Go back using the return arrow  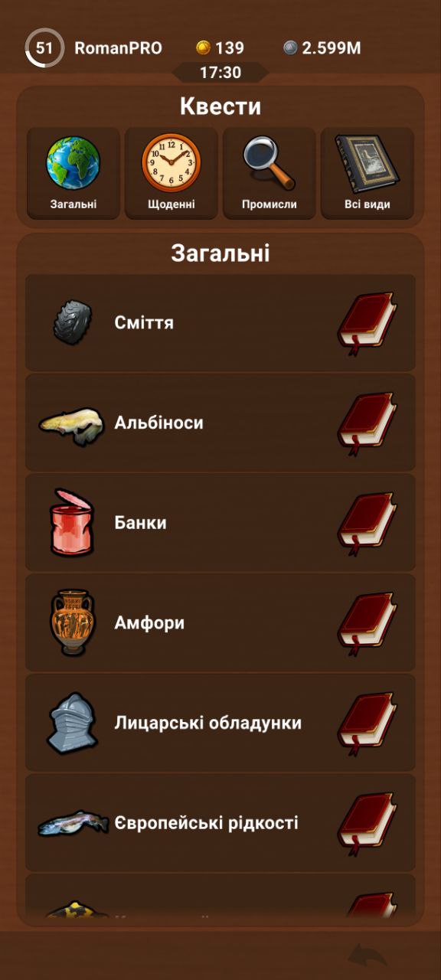point(368,956)
